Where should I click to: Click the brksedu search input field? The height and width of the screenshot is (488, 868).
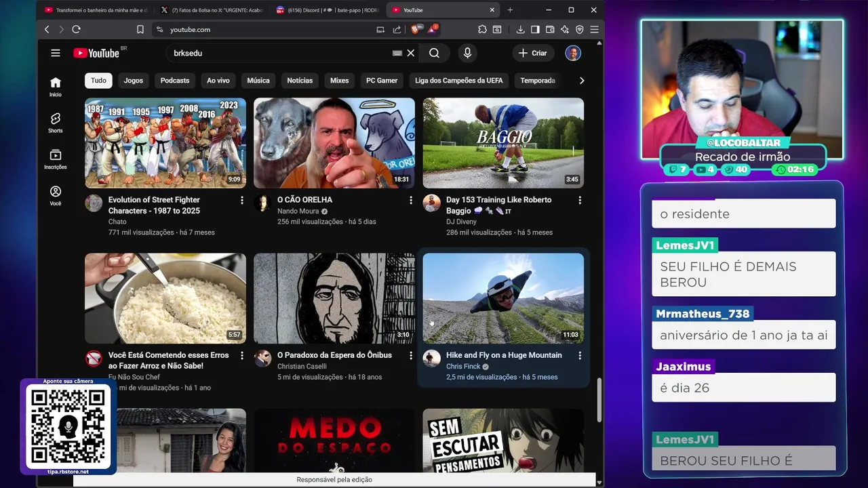[x=278, y=53]
